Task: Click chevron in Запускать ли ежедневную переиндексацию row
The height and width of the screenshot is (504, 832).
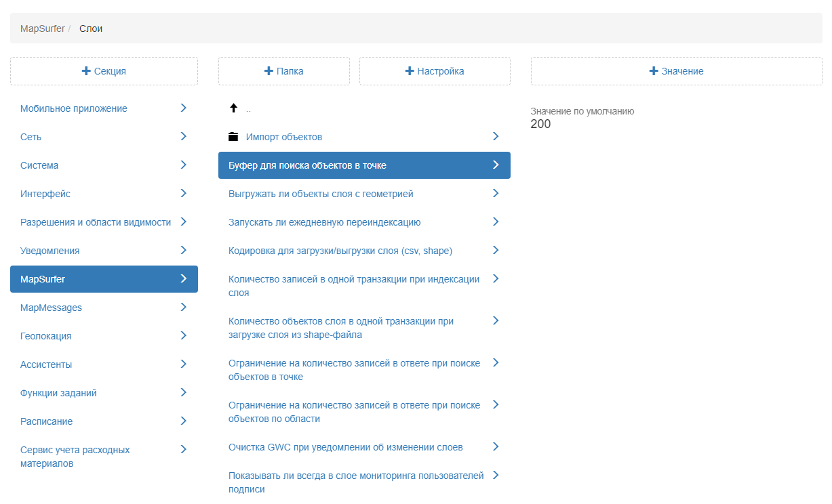Action: tap(496, 222)
